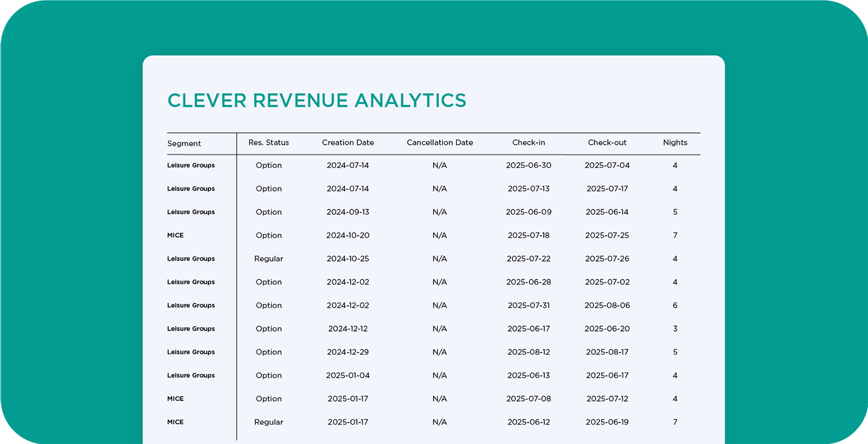This screenshot has height=444, width=868.
Task: Click creation date 2024-12-29
Action: [348, 352]
